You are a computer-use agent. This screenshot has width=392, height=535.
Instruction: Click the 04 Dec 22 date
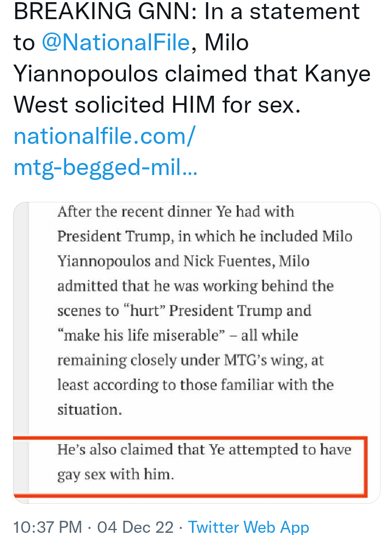click(136, 526)
